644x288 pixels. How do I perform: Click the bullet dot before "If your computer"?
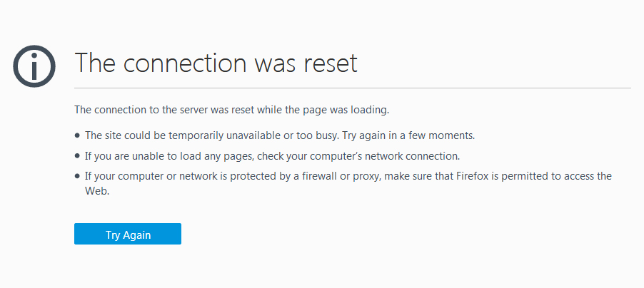[77, 176]
